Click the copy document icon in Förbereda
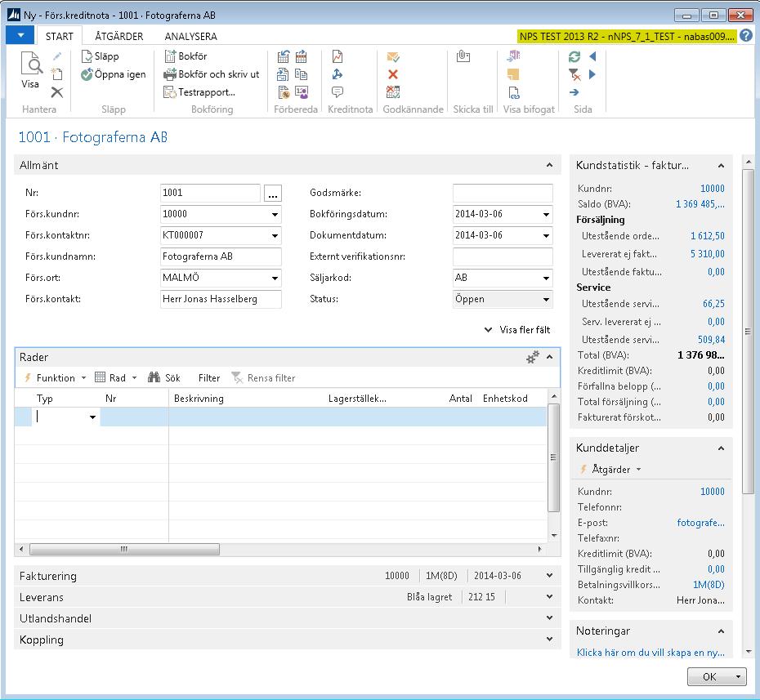This screenshot has width=760, height=700. click(x=301, y=74)
